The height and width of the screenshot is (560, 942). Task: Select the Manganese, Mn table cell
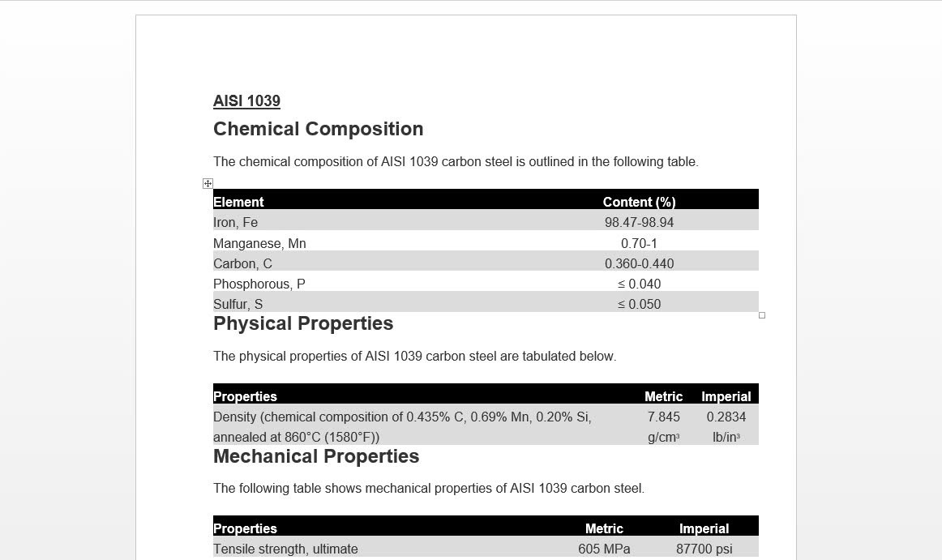click(259, 243)
